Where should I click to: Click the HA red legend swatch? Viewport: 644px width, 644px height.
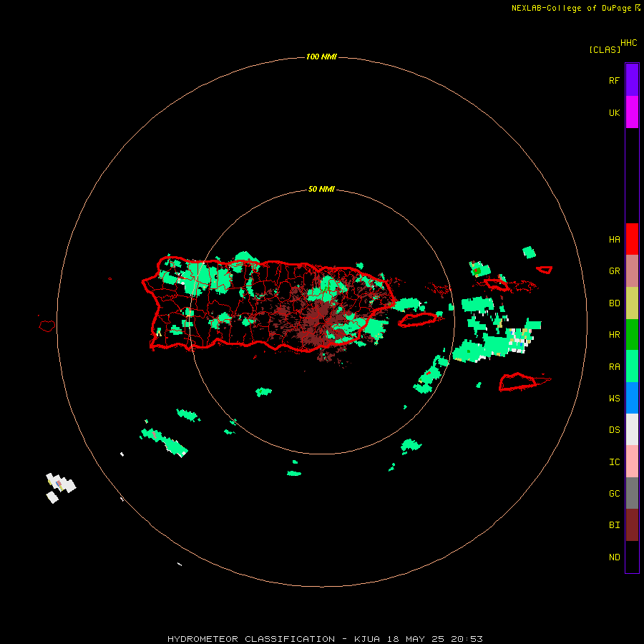click(x=632, y=239)
